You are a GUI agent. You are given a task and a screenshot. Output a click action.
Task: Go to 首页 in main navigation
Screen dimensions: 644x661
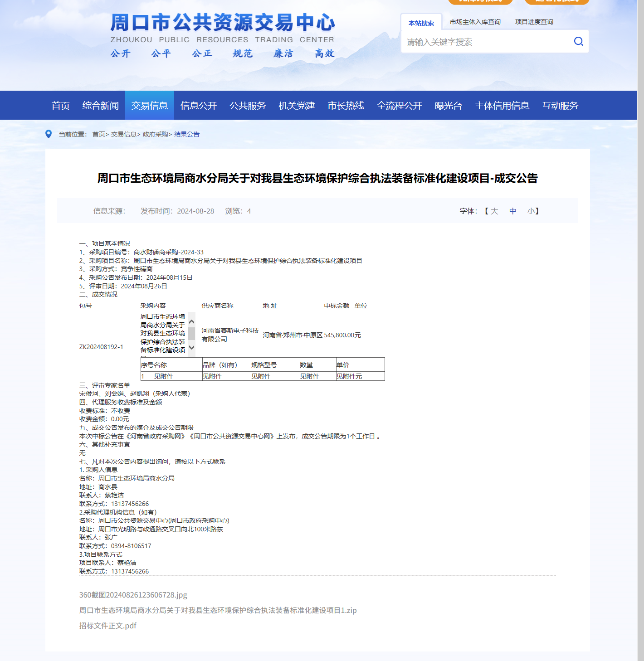(61, 106)
